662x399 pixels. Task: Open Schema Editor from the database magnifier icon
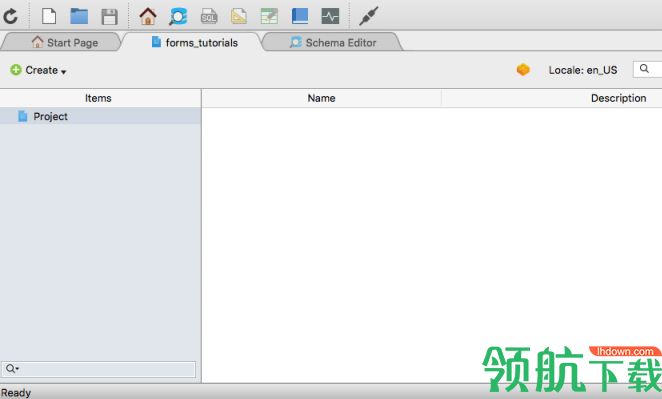pos(178,16)
